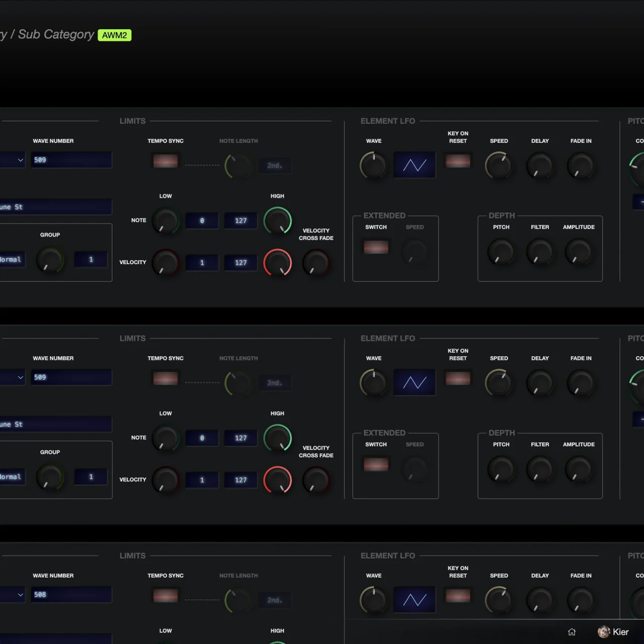The height and width of the screenshot is (644, 644).
Task: Click the LFO waveform display in bottom panel
Action: click(x=414, y=600)
